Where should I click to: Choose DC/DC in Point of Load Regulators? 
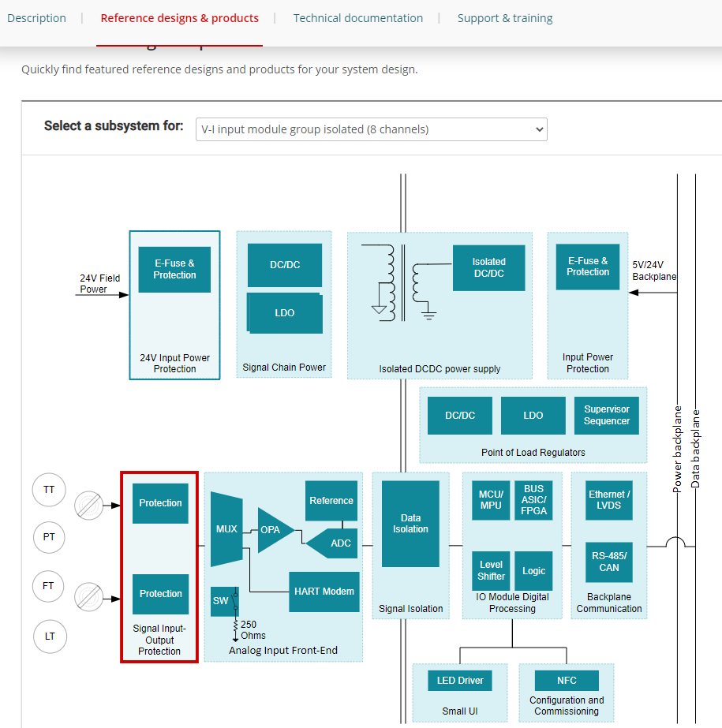(x=460, y=416)
